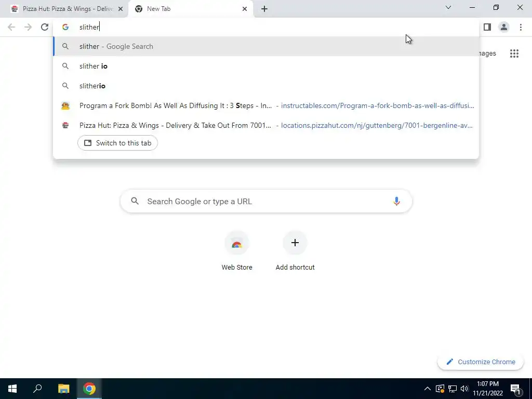This screenshot has height=399, width=532.
Task: Select the 'slitherio' suggestion
Action: (266, 86)
